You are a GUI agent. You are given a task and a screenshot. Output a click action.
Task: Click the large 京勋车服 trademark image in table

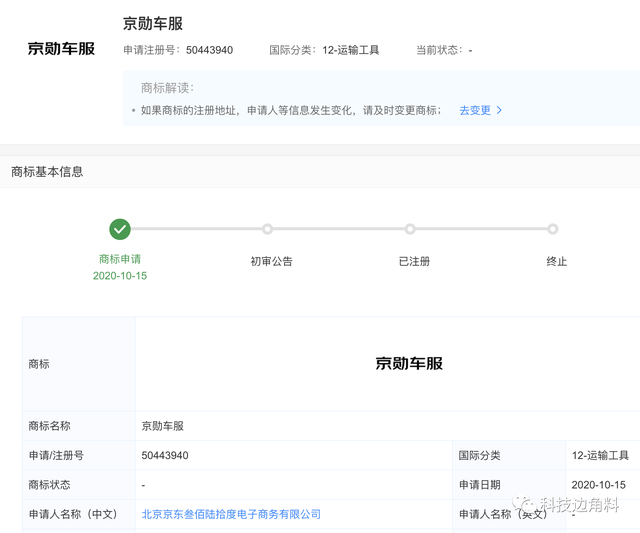coord(409,363)
